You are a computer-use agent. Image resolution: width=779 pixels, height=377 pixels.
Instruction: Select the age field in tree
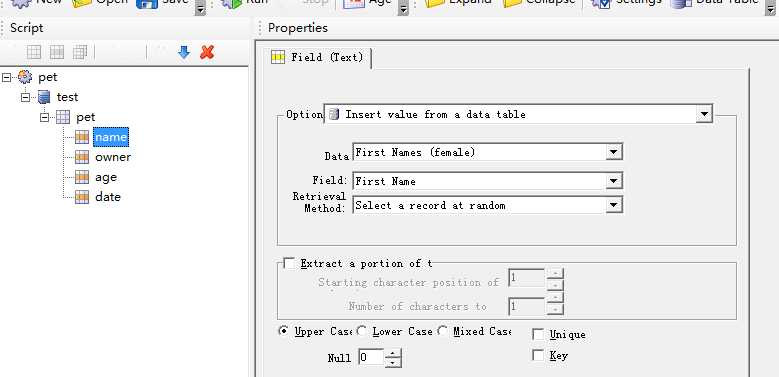106,177
